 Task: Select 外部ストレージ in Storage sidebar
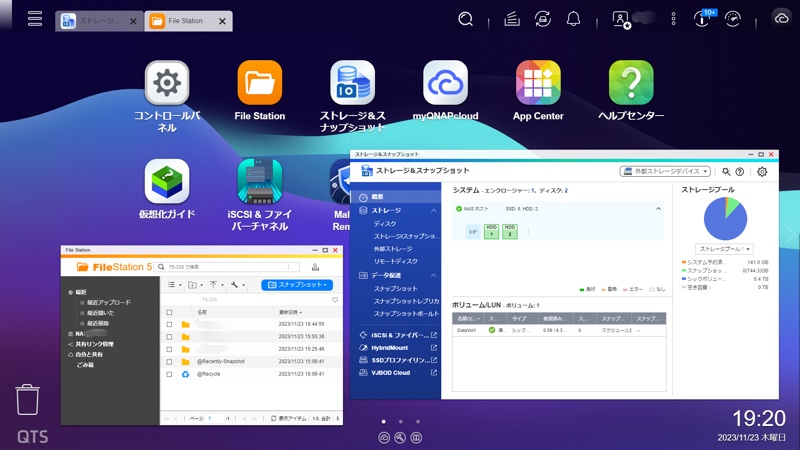point(392,249)
